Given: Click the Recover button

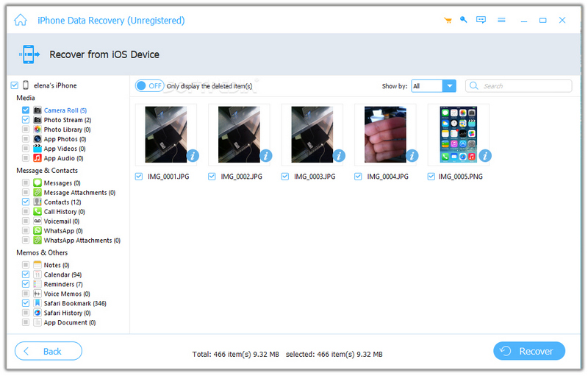Looking at the screenshot, I should click(x=528, y=351).
